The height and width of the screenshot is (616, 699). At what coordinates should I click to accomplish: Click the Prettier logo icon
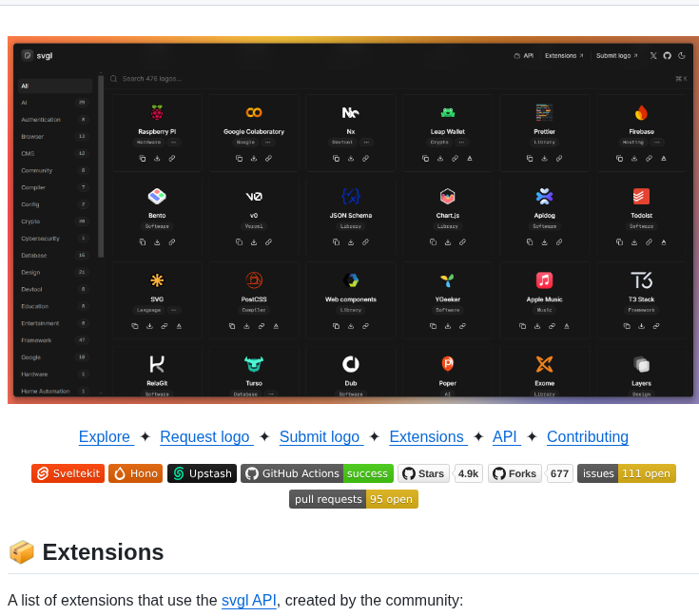pos(544,112)
